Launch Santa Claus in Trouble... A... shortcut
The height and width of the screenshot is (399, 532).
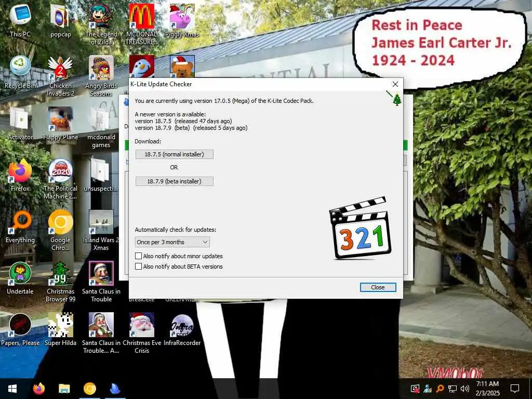pyautogui.click(x=101, y=334)
